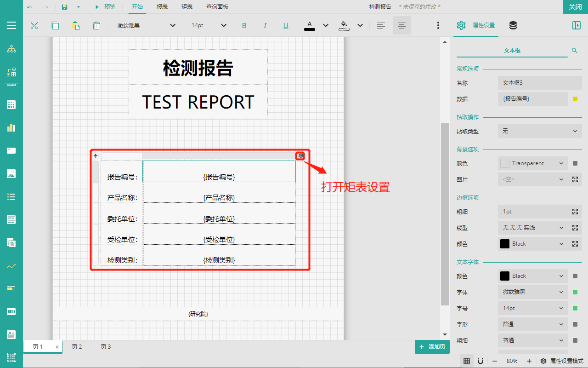The image size is (588, 368).
Task: Switch to 页 2 page tab
Action: (x=77, y=347)
